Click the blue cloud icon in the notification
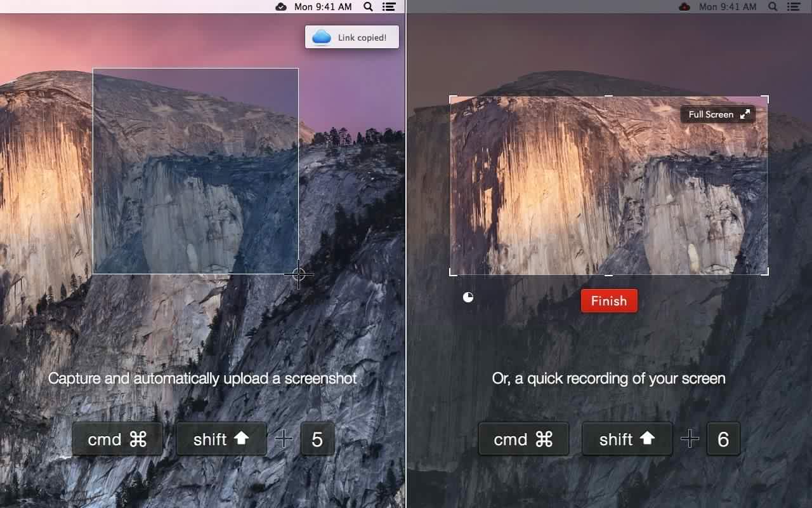 (x=322, y=37)
